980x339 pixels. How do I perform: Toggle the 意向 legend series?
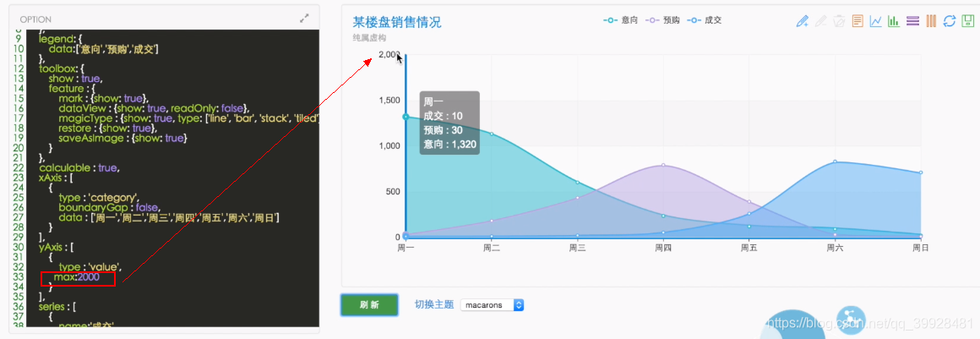point(620,20)
